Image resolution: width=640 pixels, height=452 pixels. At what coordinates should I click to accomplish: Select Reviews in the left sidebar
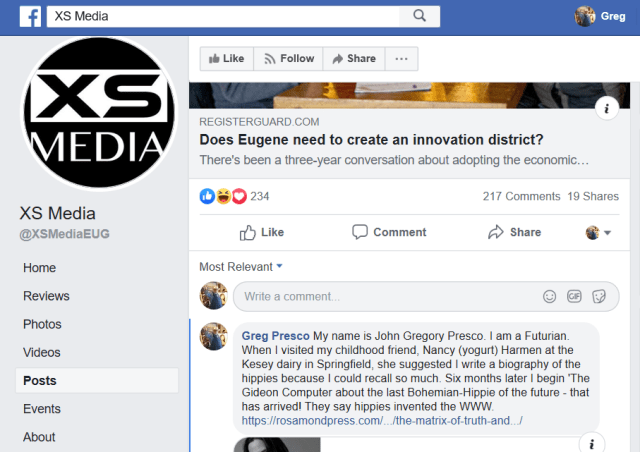(46, 296)
